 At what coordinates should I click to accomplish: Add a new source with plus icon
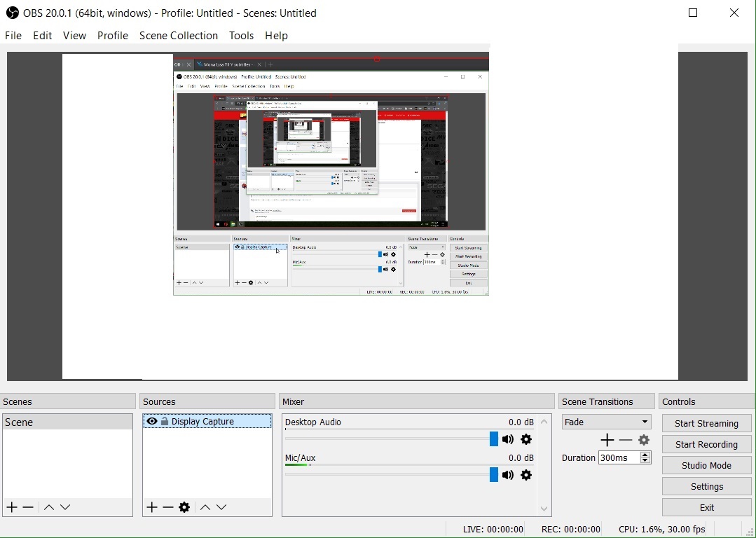152,507
